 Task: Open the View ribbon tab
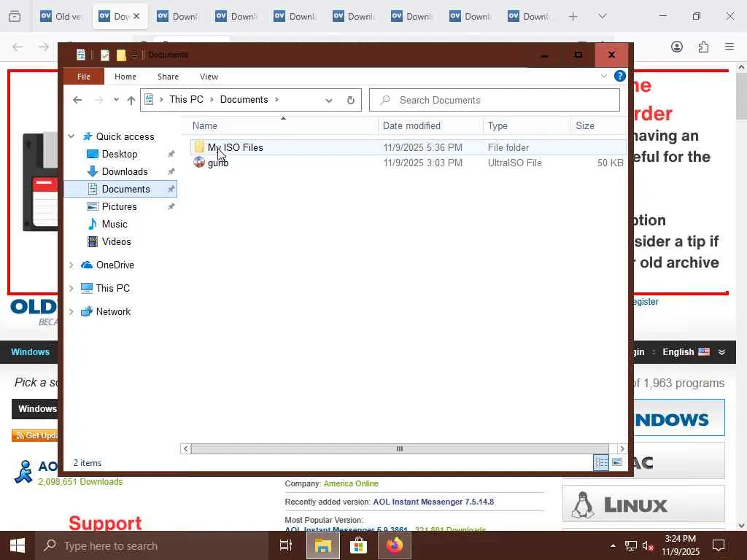pos(209,77)
